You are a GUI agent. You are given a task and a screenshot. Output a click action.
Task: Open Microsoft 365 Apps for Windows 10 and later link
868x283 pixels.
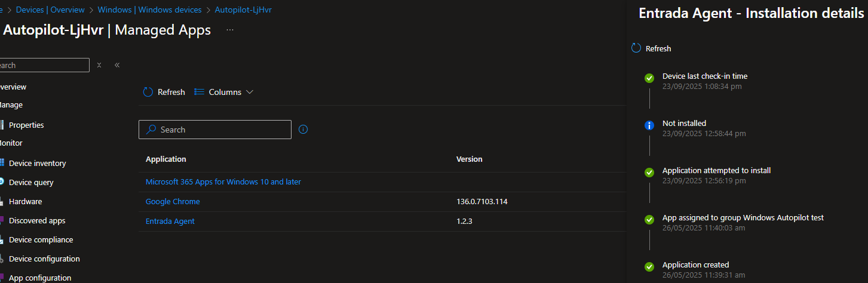coord(223,182)
